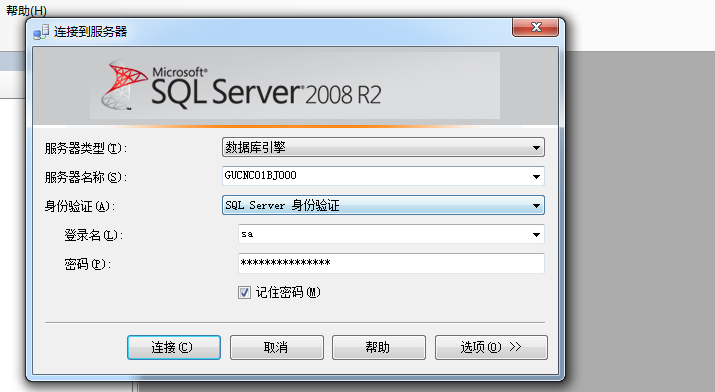Image resolution: width=715 pixels, height=392 pixels.
Task: Close the Connect to Server dialog
Action: click(x=535, y=27)
